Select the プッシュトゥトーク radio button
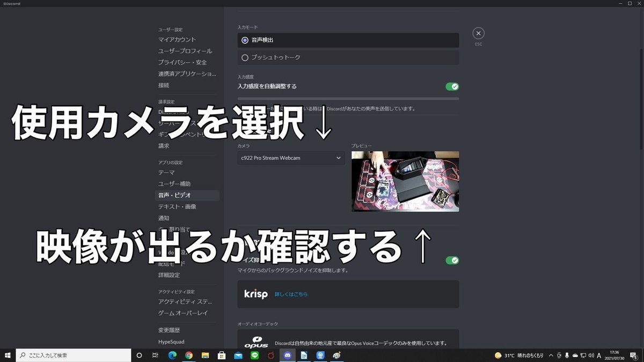 [245, 57]
